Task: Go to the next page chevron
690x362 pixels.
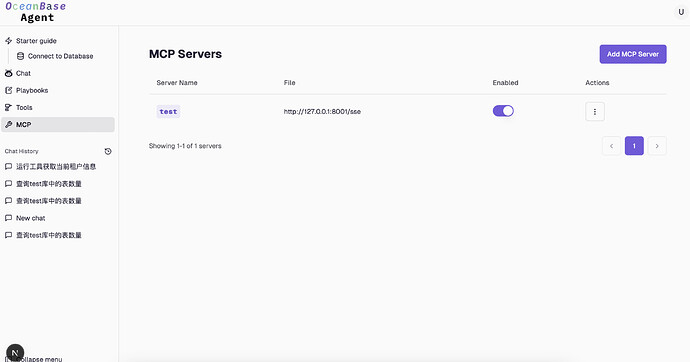Action: tap(657, 146)
